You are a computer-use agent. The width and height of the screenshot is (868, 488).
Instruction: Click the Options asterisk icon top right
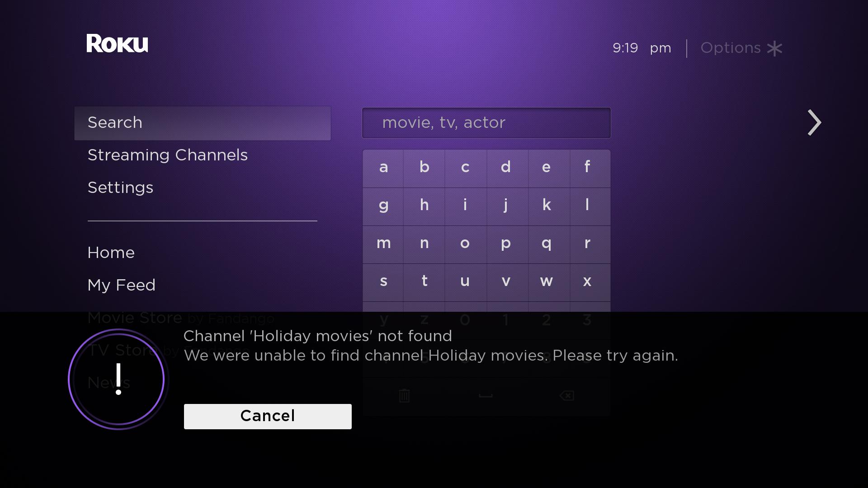776,47
